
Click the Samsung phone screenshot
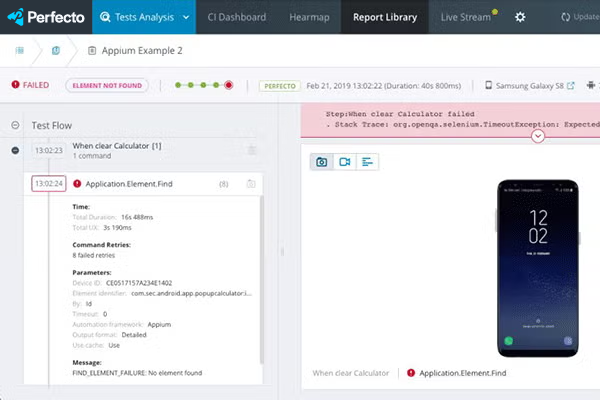click(538, 268)
